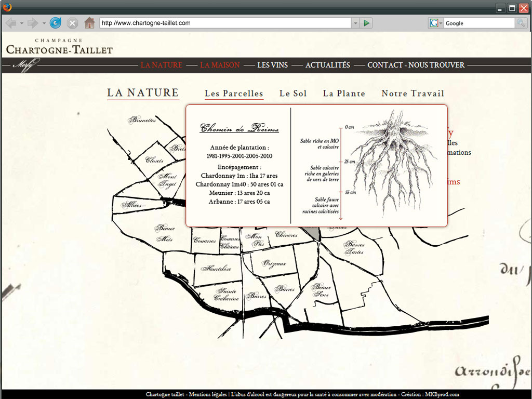
Task: Open the MKBprod.com footer link
Action: coord(442,394)
